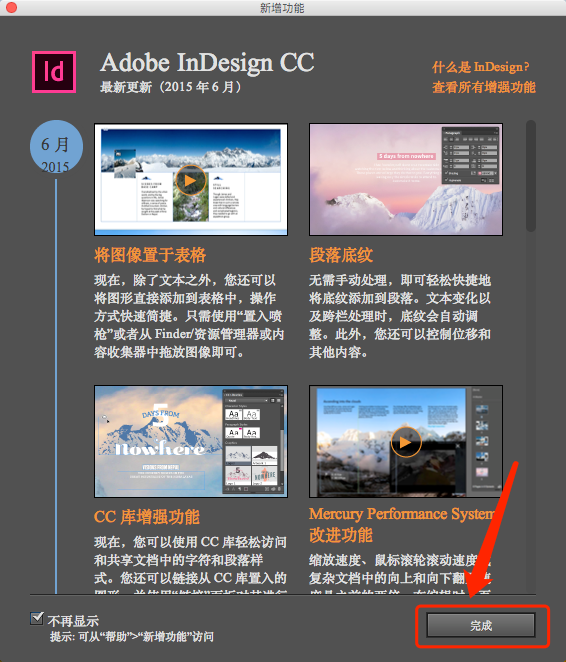This screenshot has height=662, width=566.
Task: Click the paragraph starting 缩放速度、鼠标滚轮
Action: (400, 573)
